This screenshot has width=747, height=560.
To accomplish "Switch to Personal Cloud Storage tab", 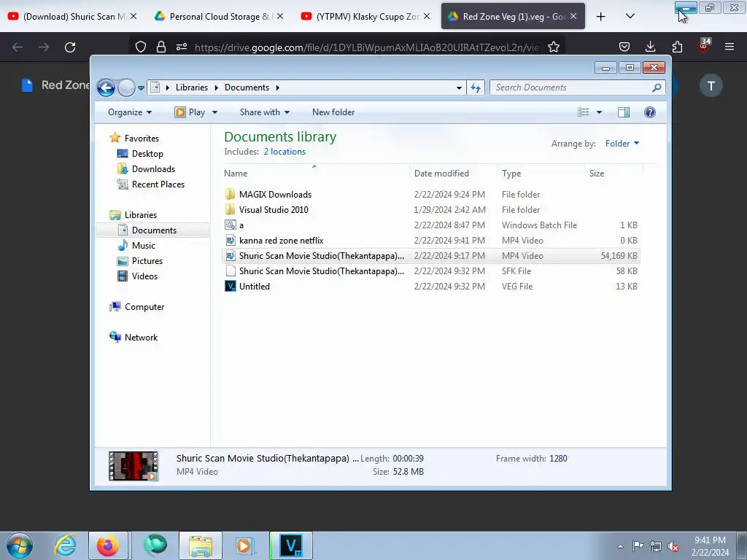I will [x=219, y=16].
